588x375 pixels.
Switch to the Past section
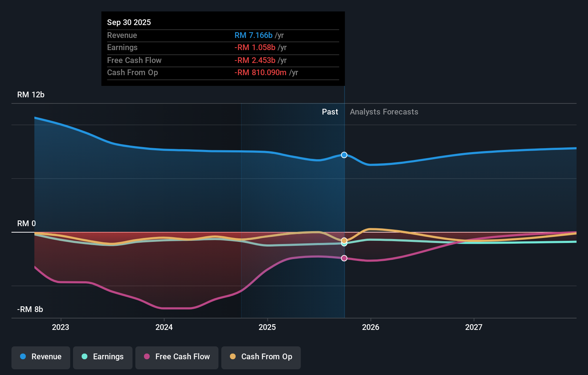(x=330, y=112)
